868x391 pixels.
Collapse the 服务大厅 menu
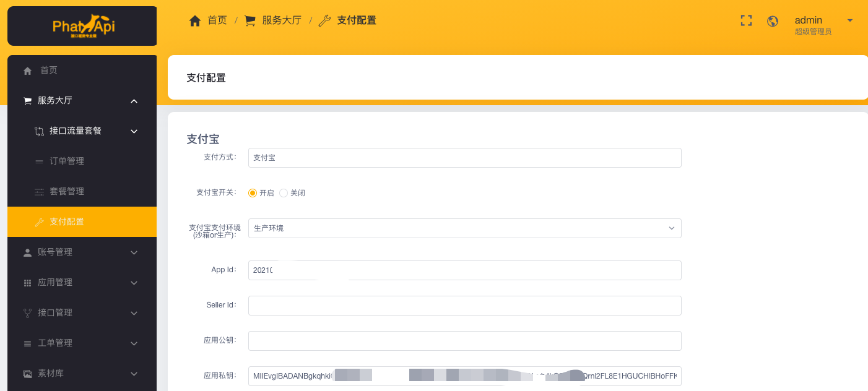point(134,101)
